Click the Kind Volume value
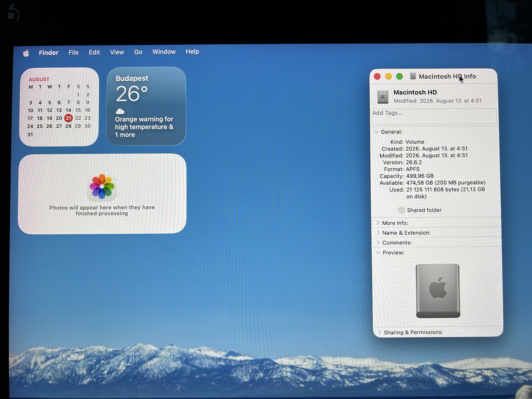This screenshot has width=532, height=399. (x=415, y=142)
